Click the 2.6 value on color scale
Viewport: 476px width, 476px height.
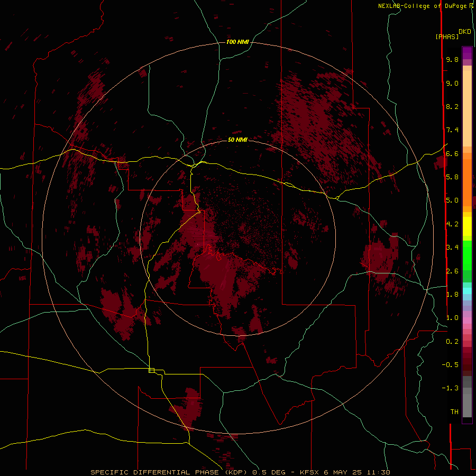click(452, 271)
